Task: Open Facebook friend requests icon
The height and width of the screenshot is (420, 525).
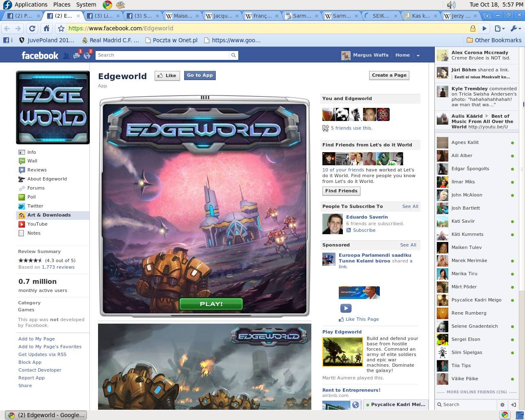Action: (x=66, y=56)
